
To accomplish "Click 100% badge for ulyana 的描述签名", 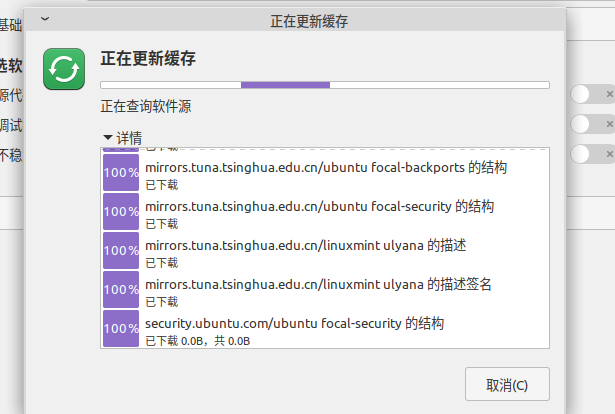I will click(x=121, y=289).
